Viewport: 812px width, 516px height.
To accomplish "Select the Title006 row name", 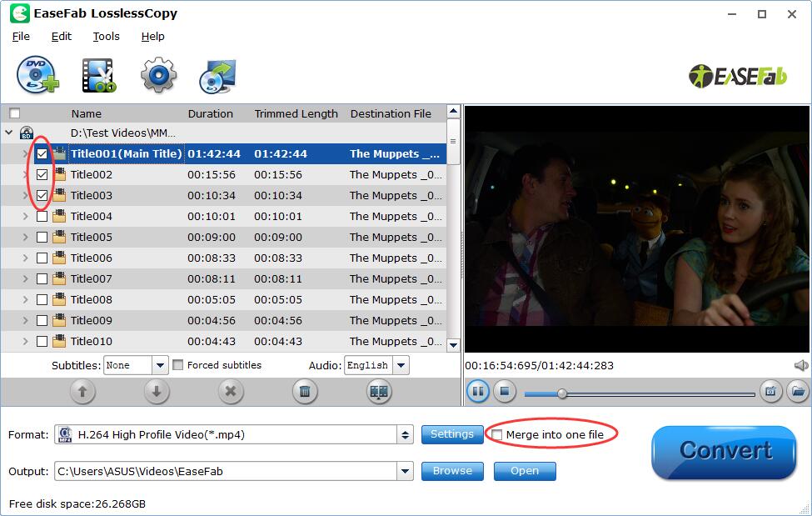I will [91, 258].
